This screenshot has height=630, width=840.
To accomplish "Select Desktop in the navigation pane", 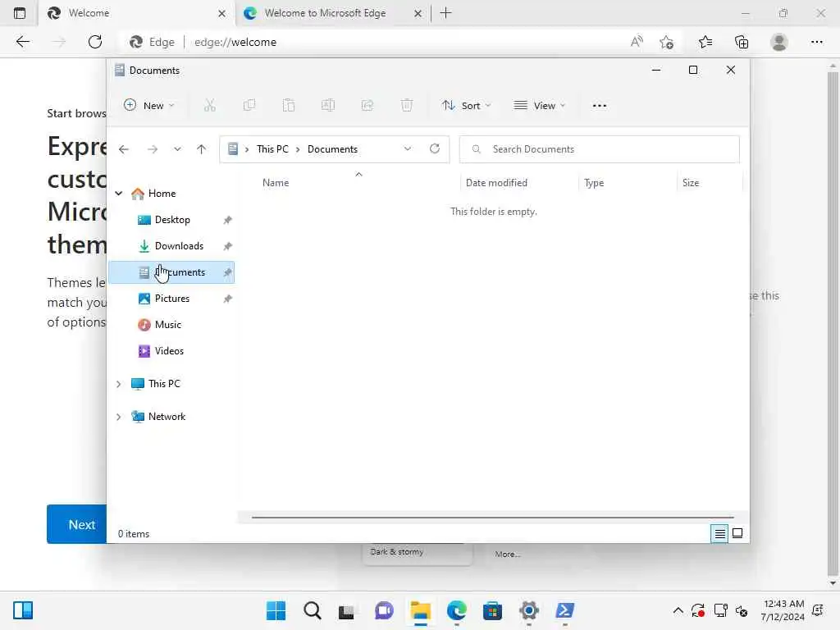I will tap(172, 220).
